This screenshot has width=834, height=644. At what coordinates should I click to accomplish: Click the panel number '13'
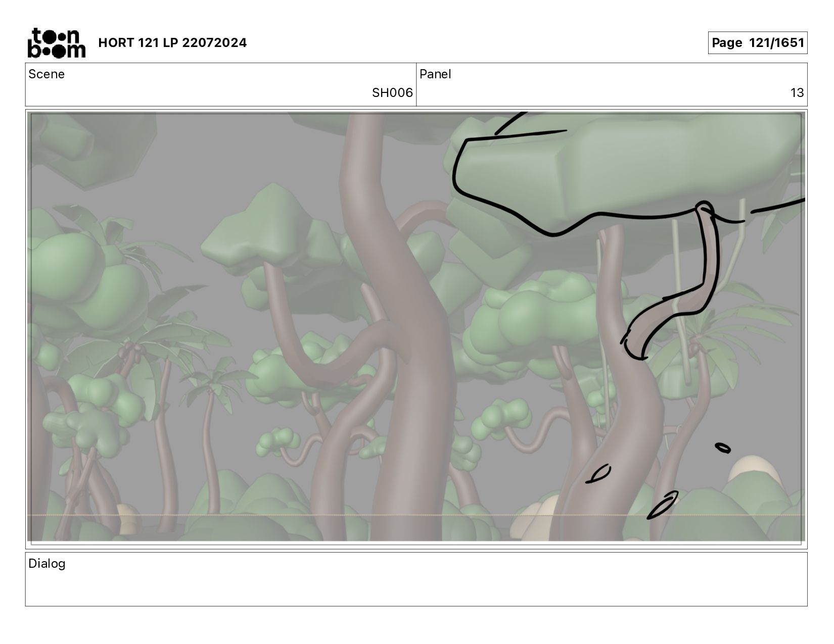pos(797,93)
